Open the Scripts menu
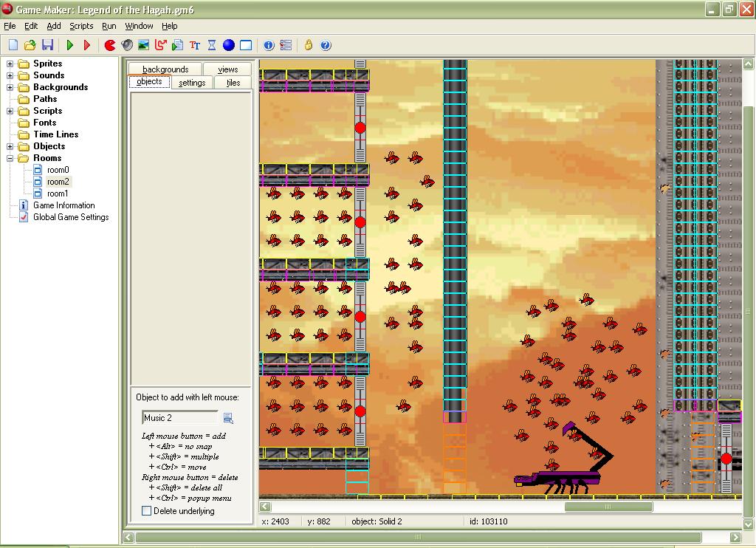 point(81,26)
